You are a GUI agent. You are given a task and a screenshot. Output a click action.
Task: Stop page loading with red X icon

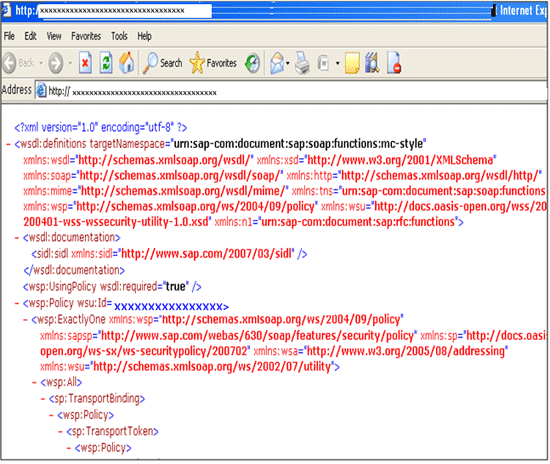point(85,63)
